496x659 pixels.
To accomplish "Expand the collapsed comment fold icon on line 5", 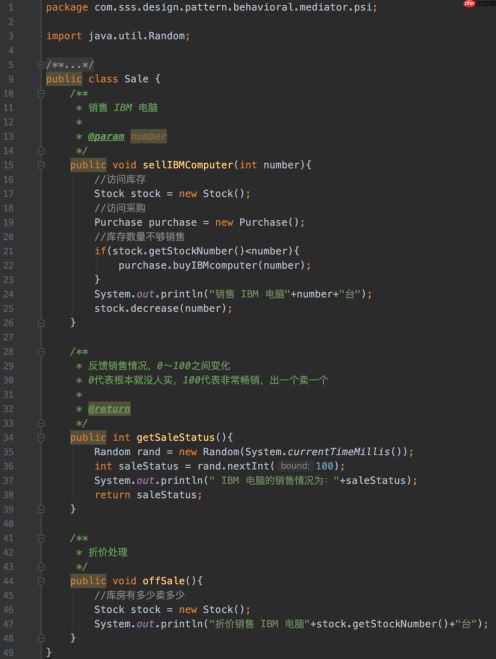I will tap(41, 65).
